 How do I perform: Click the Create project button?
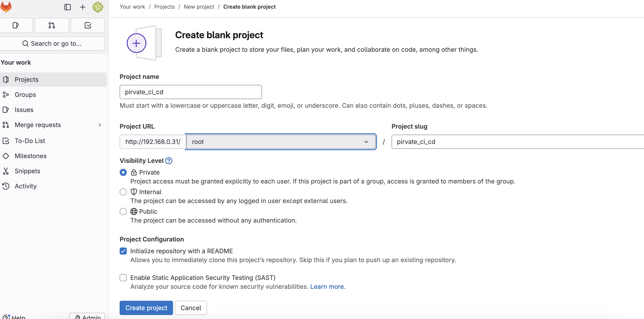(x=146, y=308)
